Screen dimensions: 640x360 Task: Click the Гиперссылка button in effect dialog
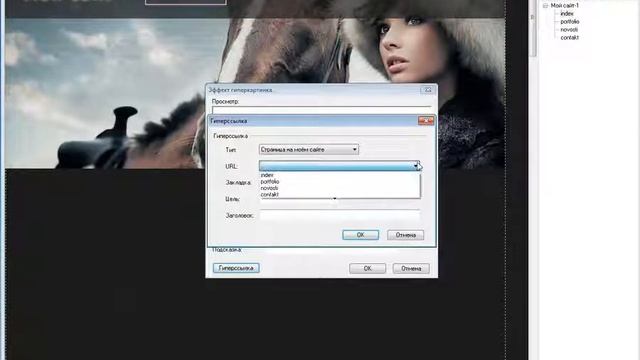click(x=236, y=268)
